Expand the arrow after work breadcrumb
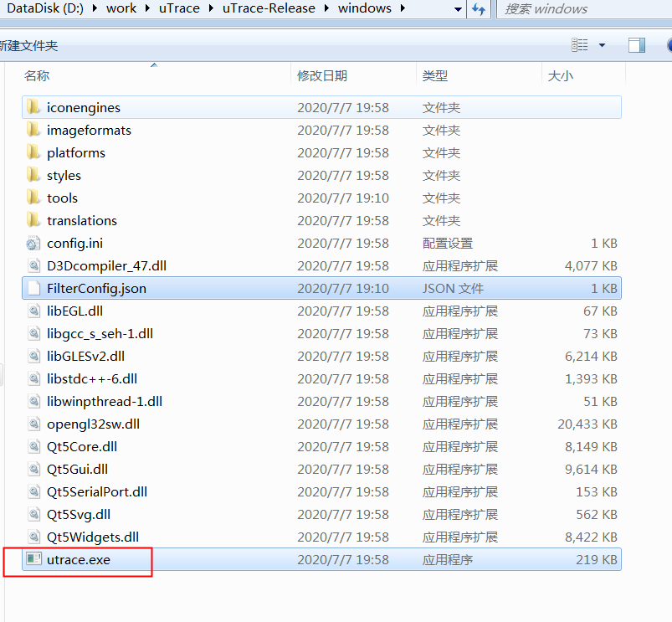 click(x=147, y=8)
